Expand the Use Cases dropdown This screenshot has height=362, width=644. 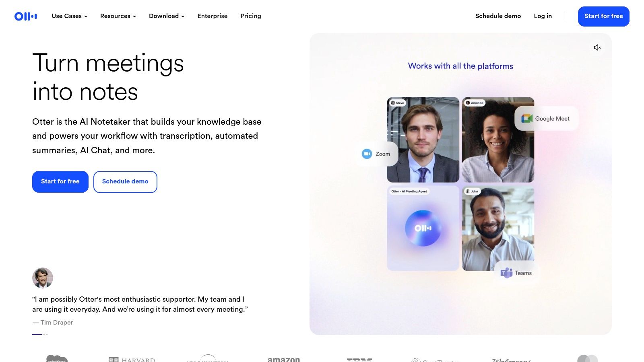70,16
